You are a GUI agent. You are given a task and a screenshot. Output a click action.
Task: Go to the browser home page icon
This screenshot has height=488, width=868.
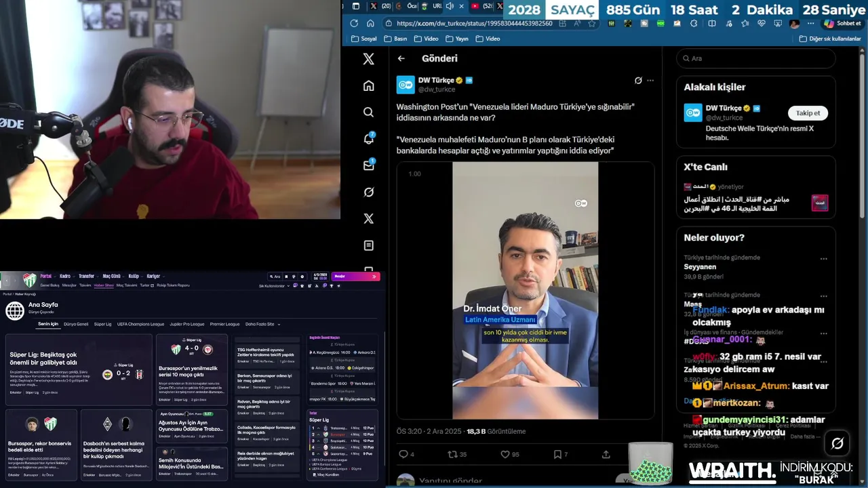(371, 23)
